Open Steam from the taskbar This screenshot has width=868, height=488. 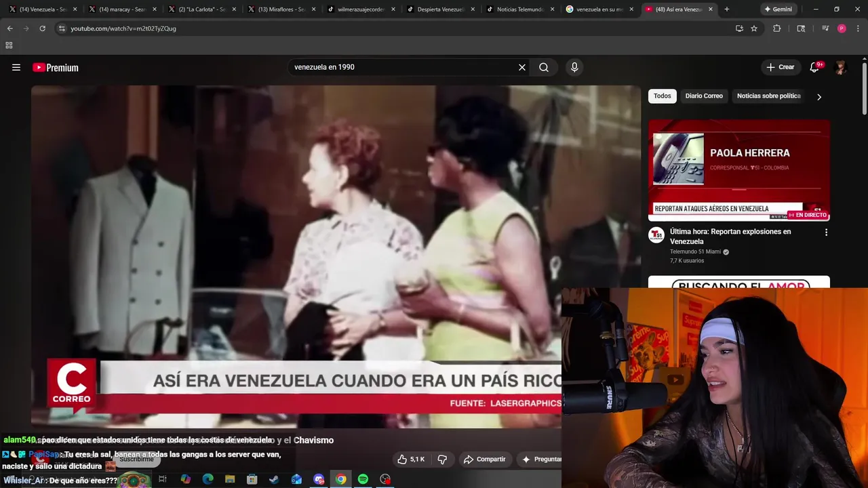(x=274, y=479)
